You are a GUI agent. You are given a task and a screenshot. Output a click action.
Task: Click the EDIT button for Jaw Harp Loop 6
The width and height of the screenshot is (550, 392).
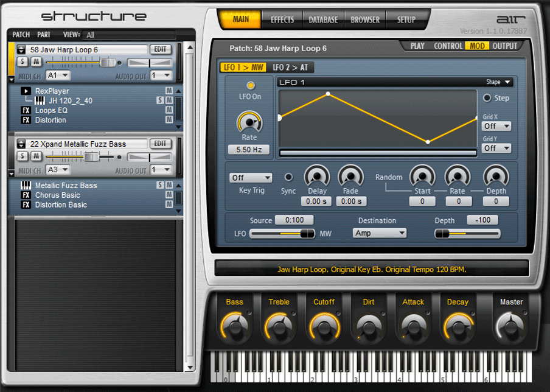tap(160, 49)
